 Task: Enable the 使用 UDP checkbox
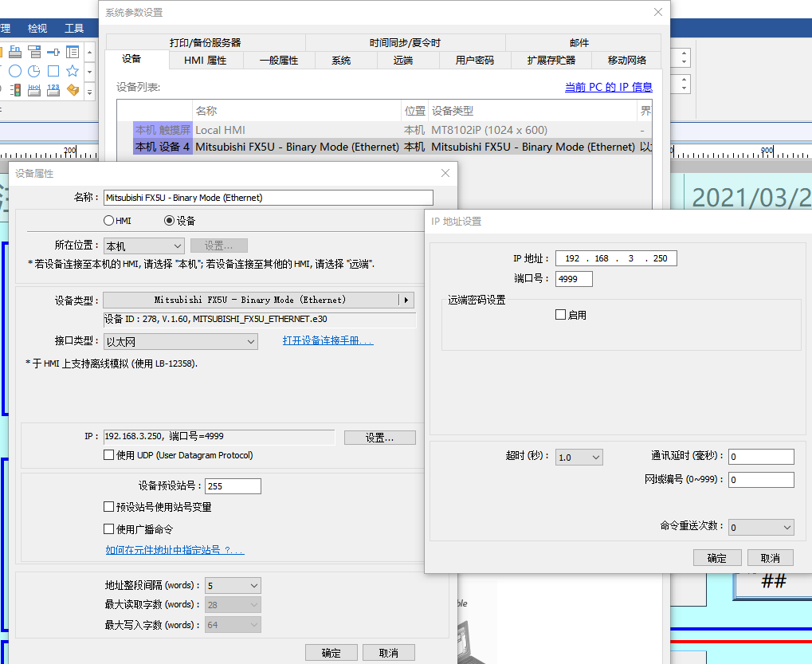pyautogui.click(x=109, y=455)
